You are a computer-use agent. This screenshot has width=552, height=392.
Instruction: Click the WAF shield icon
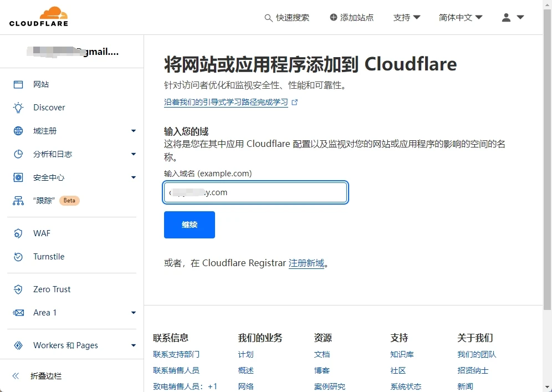pos(18,233)
